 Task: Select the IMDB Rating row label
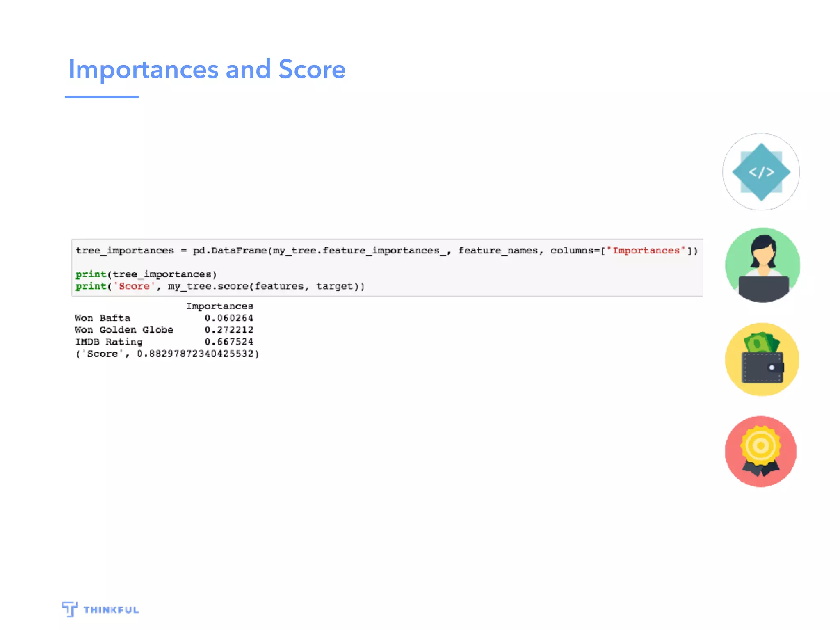click(109, 342)
